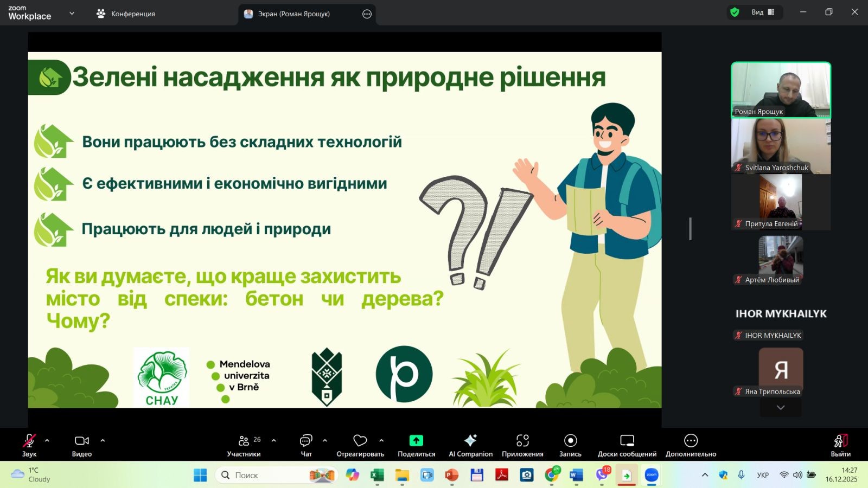The width and height of the screenshot is (868, 488).
Task: Open the Apps (Приложения) icon
Action: 522,441
